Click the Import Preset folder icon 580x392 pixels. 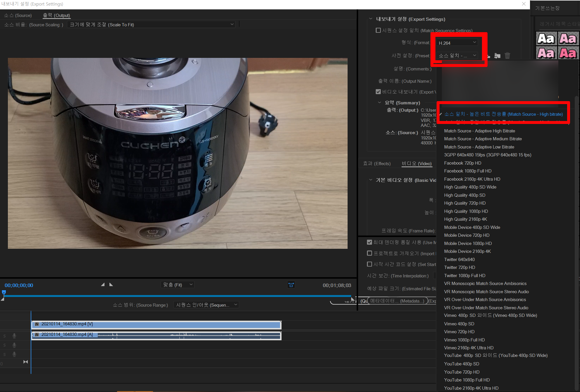497,56
